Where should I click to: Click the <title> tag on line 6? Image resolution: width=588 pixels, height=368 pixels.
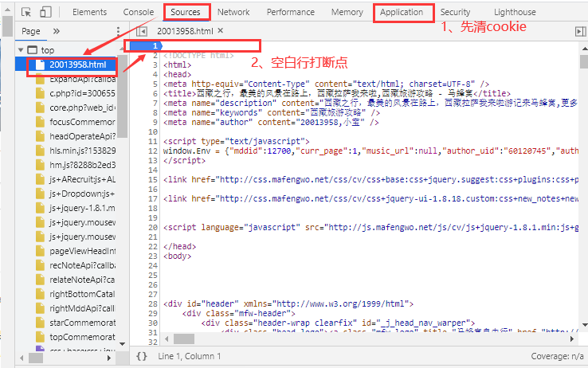click(x=179, y=94)
